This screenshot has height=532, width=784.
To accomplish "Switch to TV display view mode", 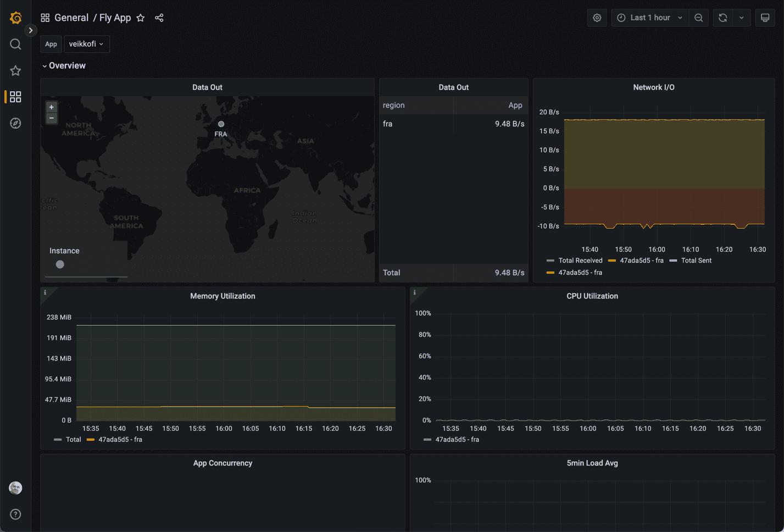I will [x=765, y=18].
